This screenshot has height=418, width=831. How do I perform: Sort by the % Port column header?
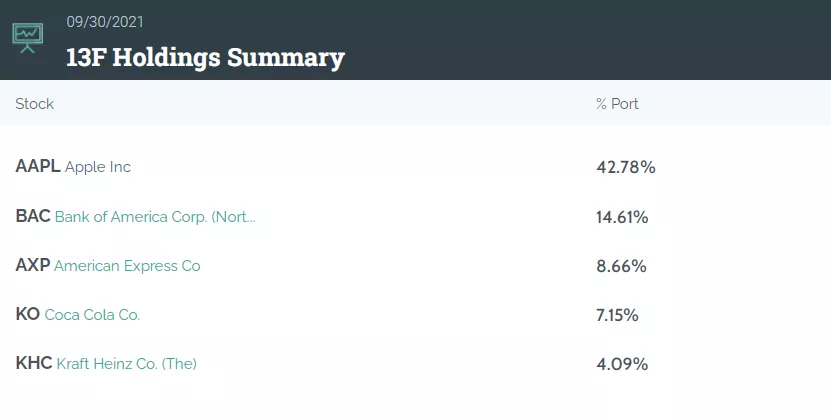[x=617, y=104]
